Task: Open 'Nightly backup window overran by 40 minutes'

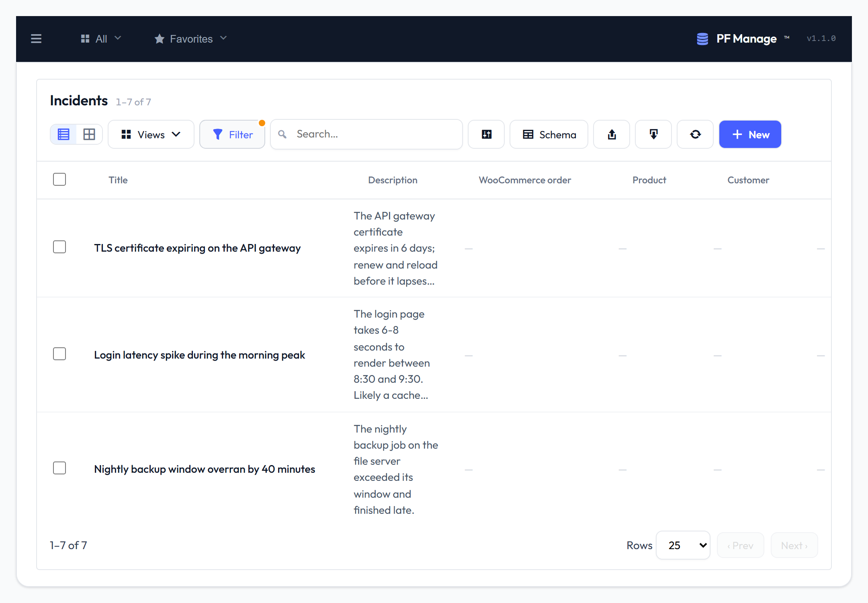Action: [205, 469]
